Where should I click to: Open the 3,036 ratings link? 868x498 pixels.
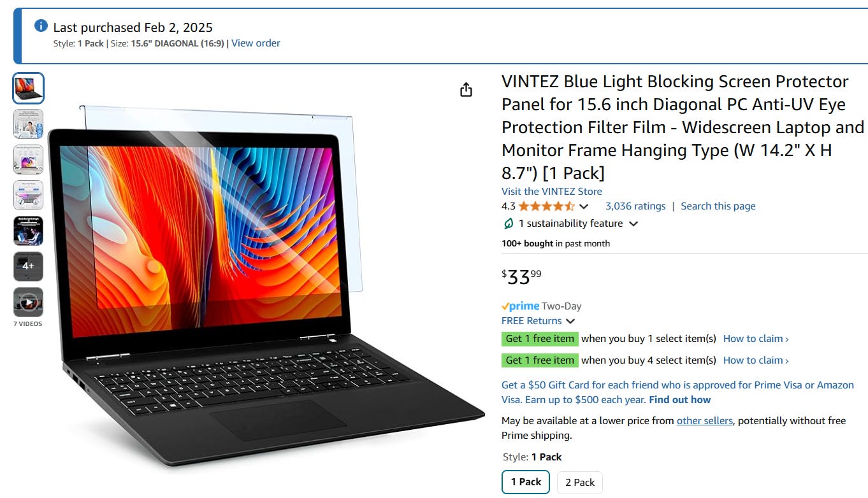pos(635,206)
